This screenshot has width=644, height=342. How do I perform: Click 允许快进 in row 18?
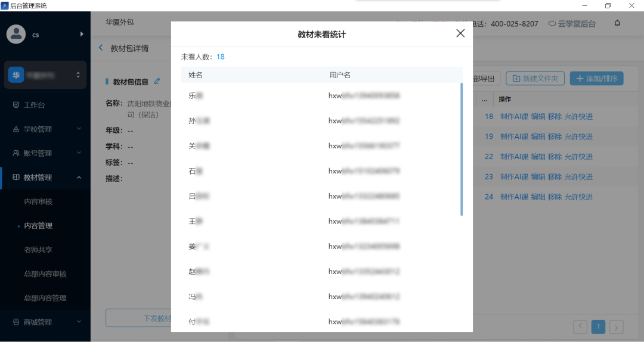[578, 117]
